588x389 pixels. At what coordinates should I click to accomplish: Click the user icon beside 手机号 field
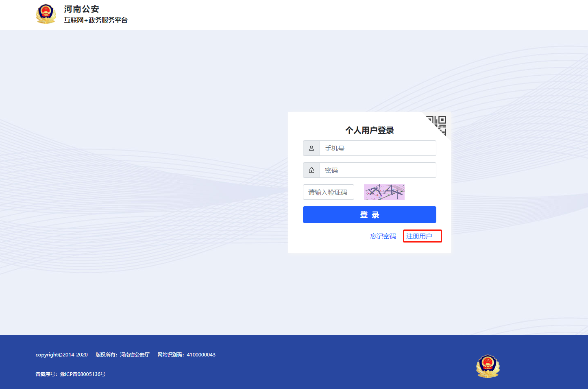point(311,148)
